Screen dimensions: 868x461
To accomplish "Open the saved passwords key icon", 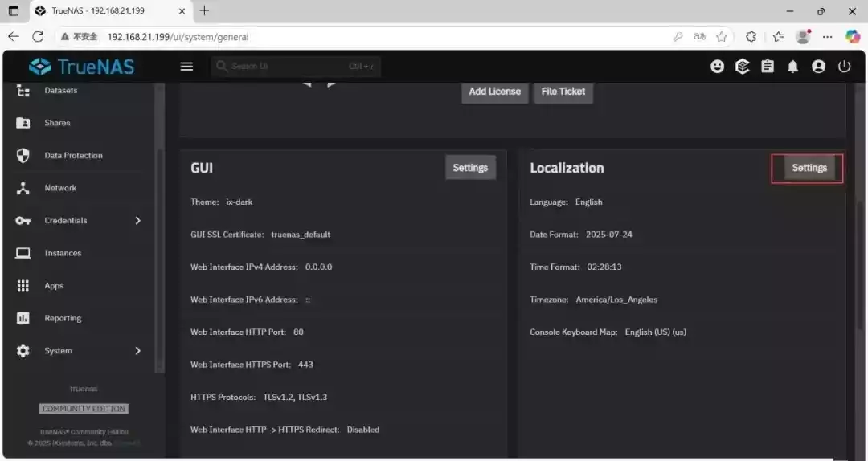I will click(x=678, y=36).
